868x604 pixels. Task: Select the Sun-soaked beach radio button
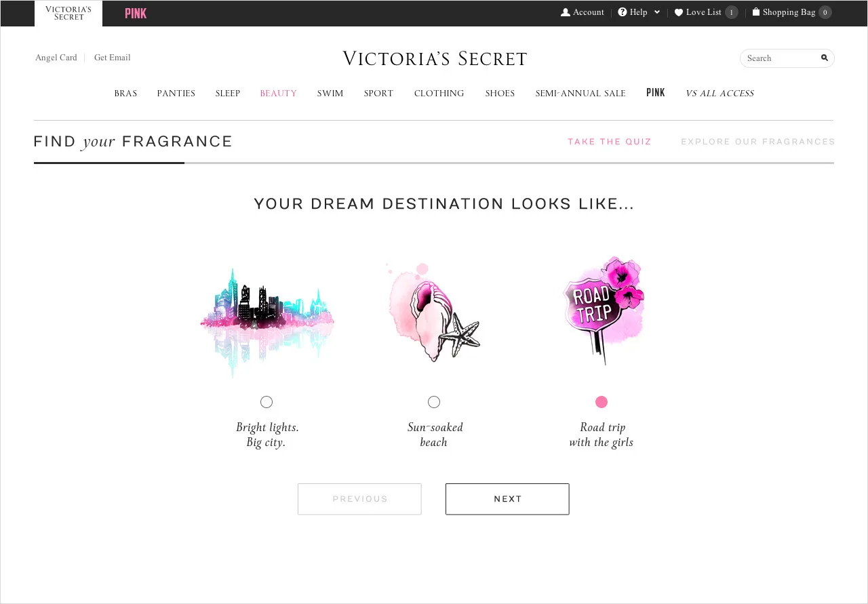434,402
